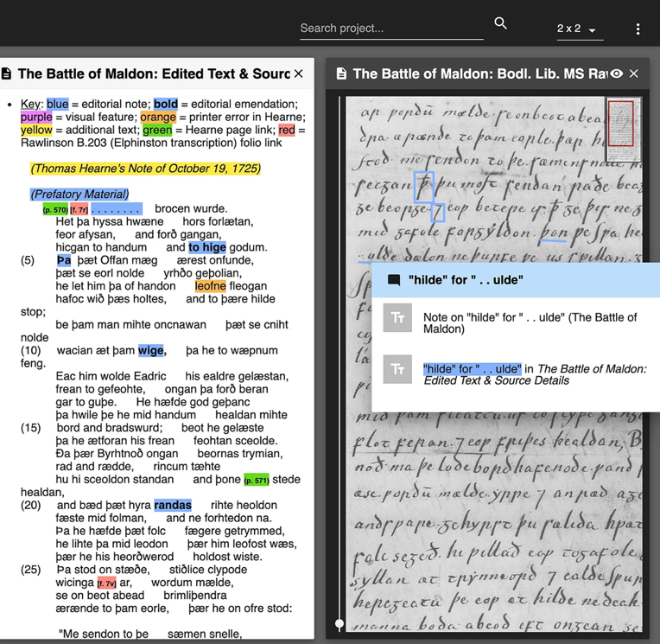Open the Prefatory Material highlight
Screen dimensions: 660x644
coord(79,194)
